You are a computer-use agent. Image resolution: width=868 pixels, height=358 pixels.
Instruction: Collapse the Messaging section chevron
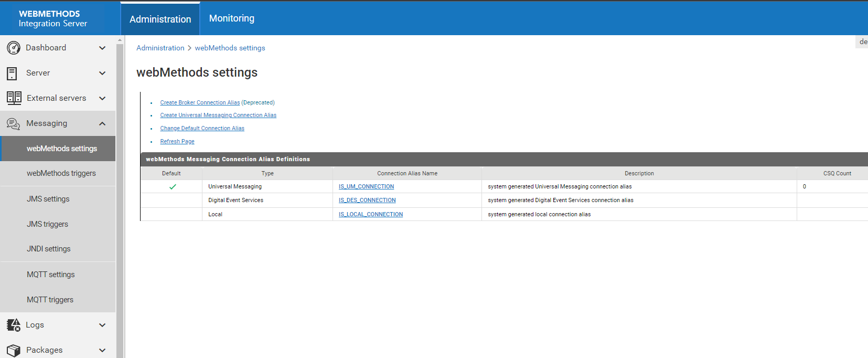tap(102, 123)
